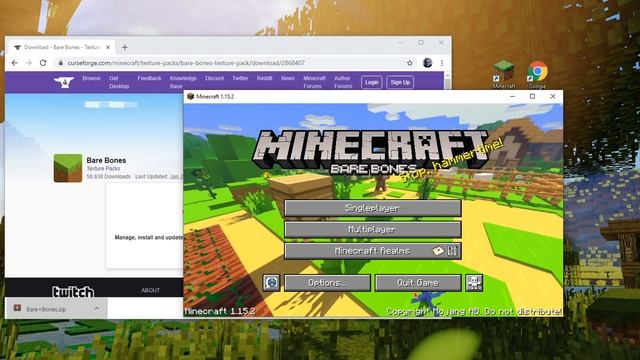The width and height of the screenshot is (640, 360).
Task: Open the Twitter nav link
Action: (x=240, y=78)
